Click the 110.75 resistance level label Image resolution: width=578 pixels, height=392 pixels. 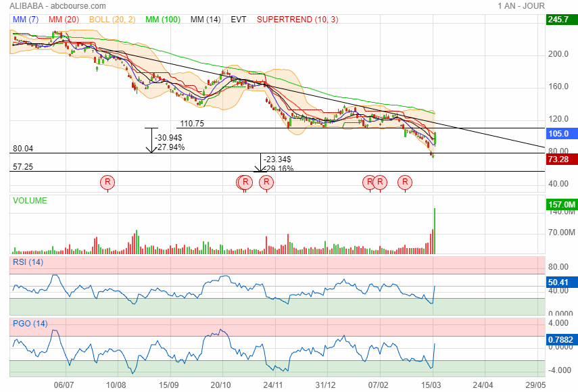pyautogui.click(x=192, y=124)
